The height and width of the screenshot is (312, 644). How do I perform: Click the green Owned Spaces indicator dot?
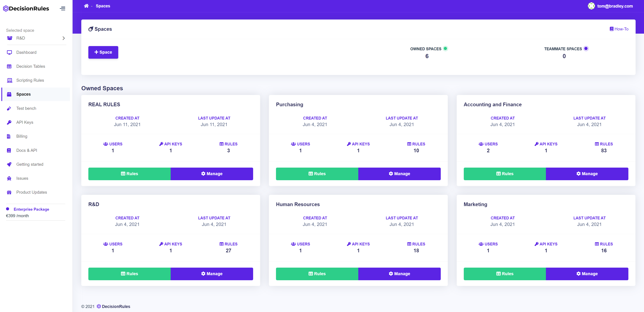click(x=445, y=49)
